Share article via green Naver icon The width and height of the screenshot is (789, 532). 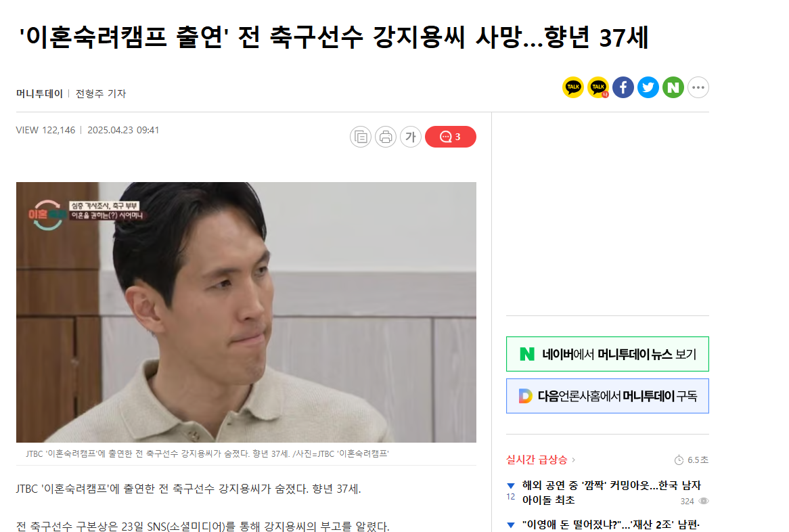673,87
